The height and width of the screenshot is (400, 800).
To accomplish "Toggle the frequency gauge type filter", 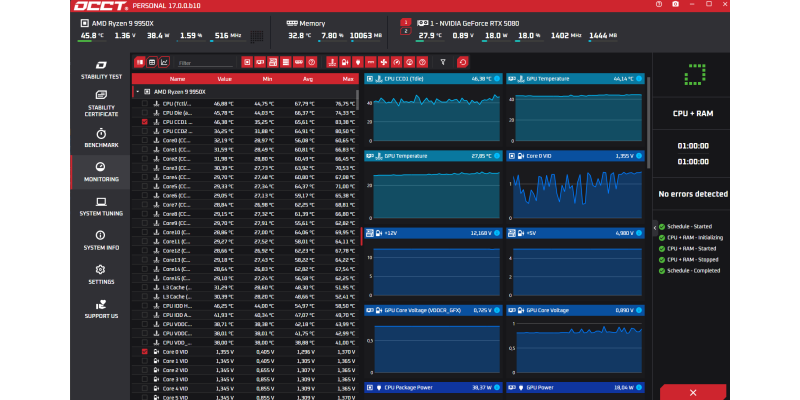I will (396, 62).
